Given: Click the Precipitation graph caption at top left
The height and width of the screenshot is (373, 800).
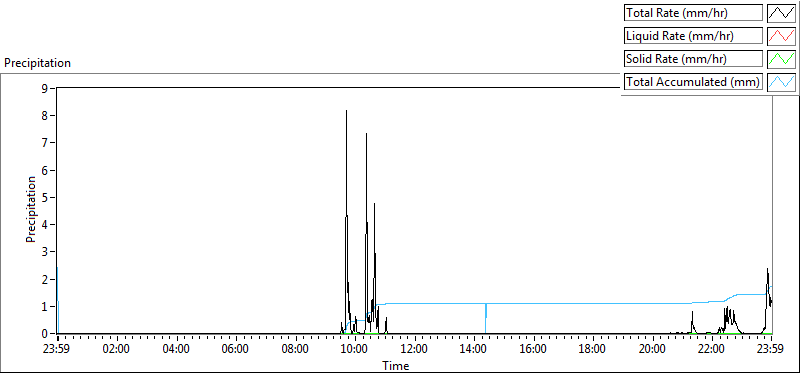Looking at the screenshot, I should point(37,63).
